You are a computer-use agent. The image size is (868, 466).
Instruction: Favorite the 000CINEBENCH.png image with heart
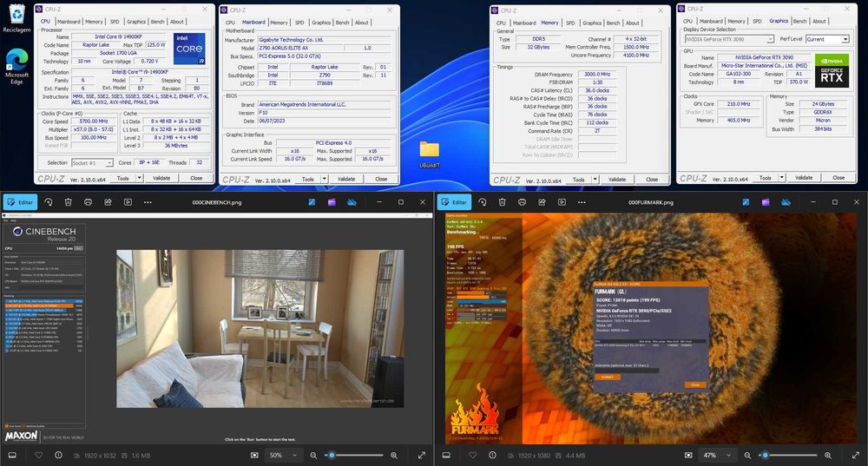pyautogui.click(x=39, y=456)
